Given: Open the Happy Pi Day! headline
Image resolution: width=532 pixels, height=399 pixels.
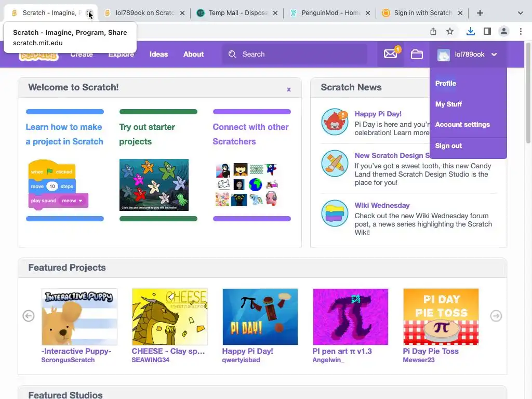Looking at the screenshot, I should coord(378,114).
